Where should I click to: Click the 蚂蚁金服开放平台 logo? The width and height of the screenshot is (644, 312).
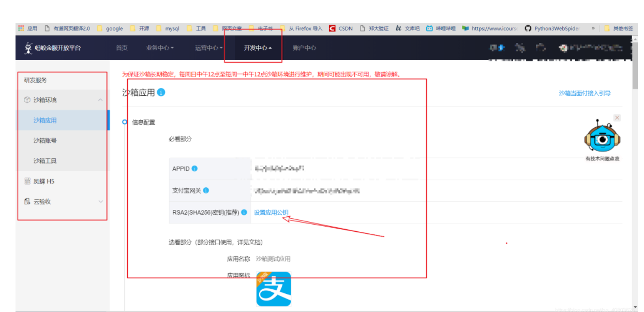(52, 48)
